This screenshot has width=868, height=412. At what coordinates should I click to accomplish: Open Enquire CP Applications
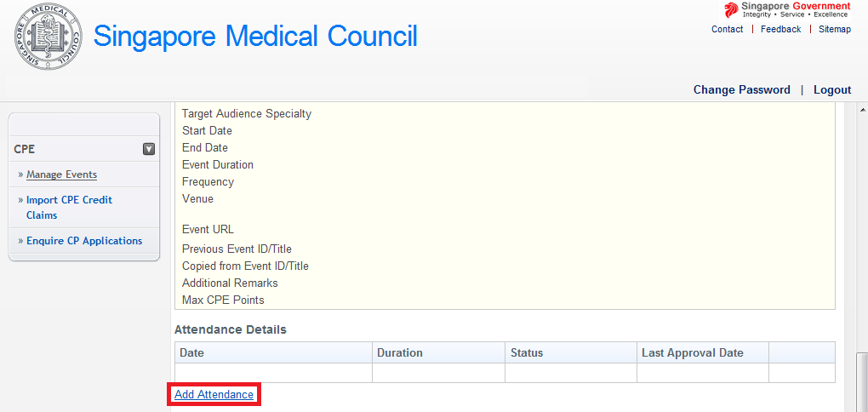pyautogui.click(x=84, y=241)
